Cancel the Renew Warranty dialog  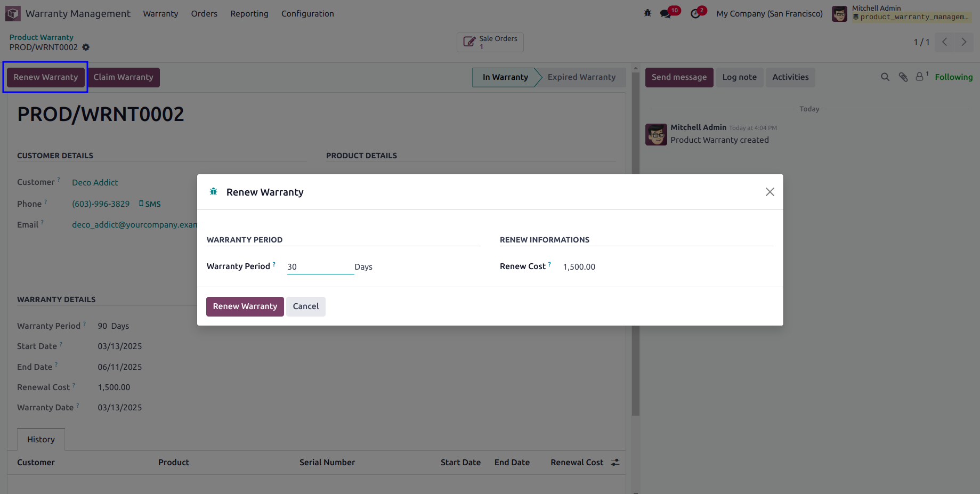306,306
